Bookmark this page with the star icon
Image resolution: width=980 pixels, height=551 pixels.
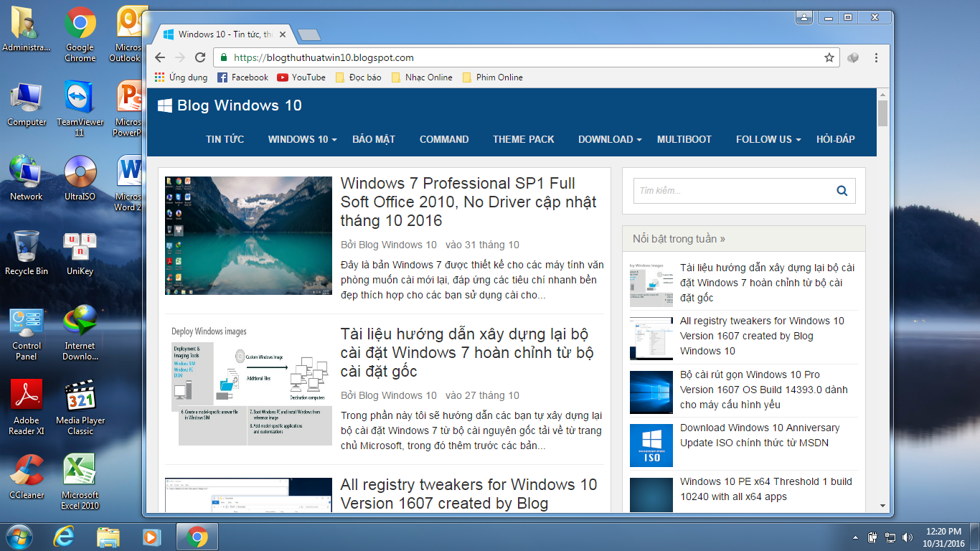click(829, 57)
